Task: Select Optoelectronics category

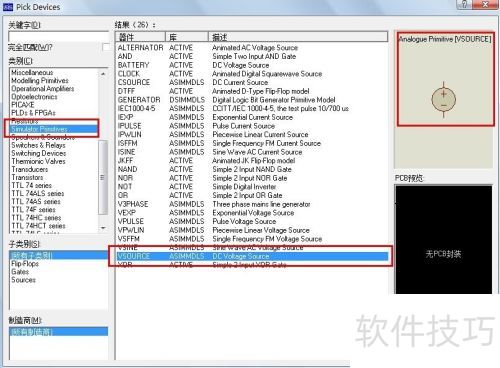Action: click(x=34, y=97)
